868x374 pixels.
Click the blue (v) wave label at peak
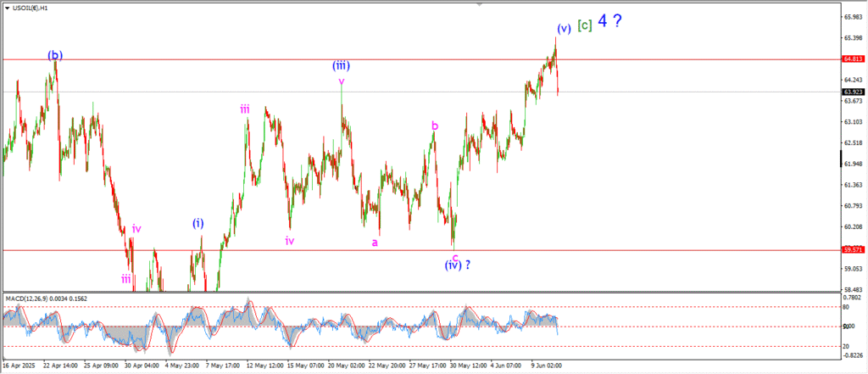[564, 27]
